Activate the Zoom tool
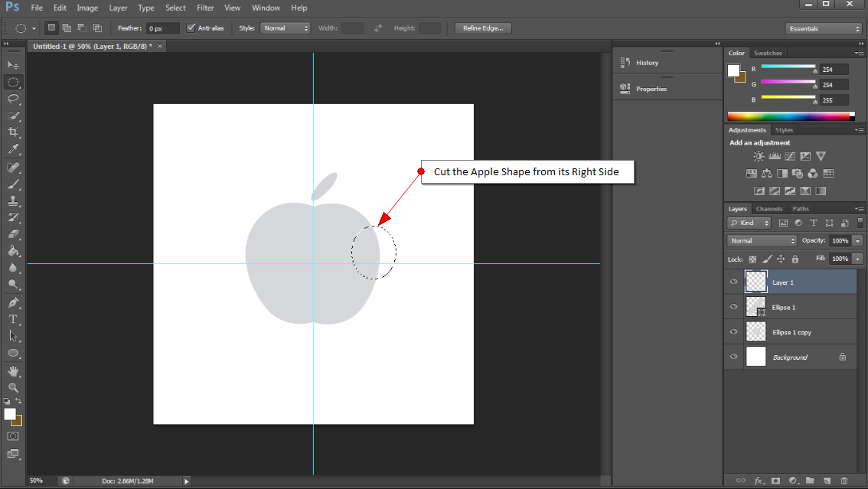The image size is (868, 489). (12, 388)
